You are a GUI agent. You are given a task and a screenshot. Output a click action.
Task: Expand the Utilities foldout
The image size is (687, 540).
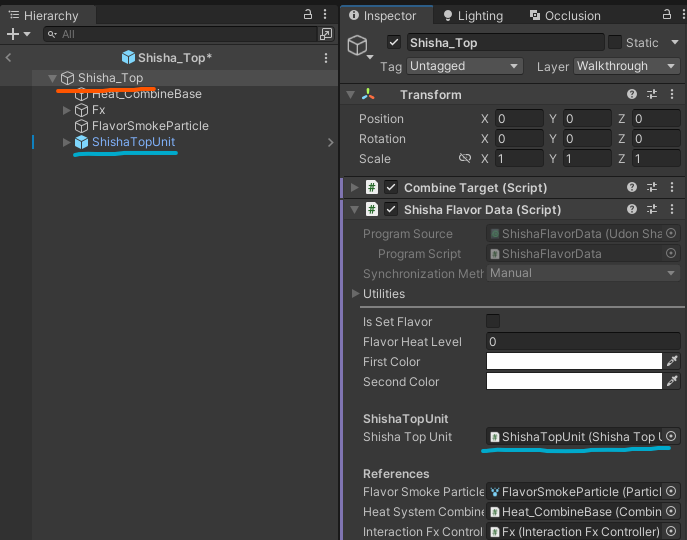coord(355,293)
